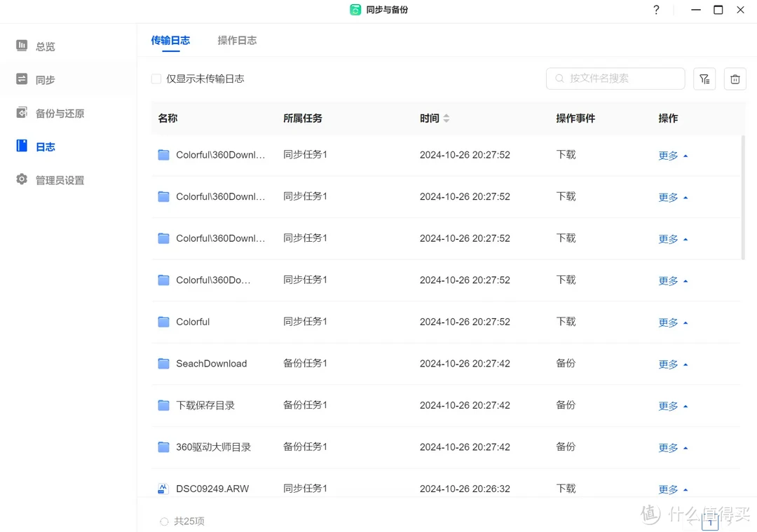Collapse 更多 options on SeachDownload row

[x=671, y=364]
